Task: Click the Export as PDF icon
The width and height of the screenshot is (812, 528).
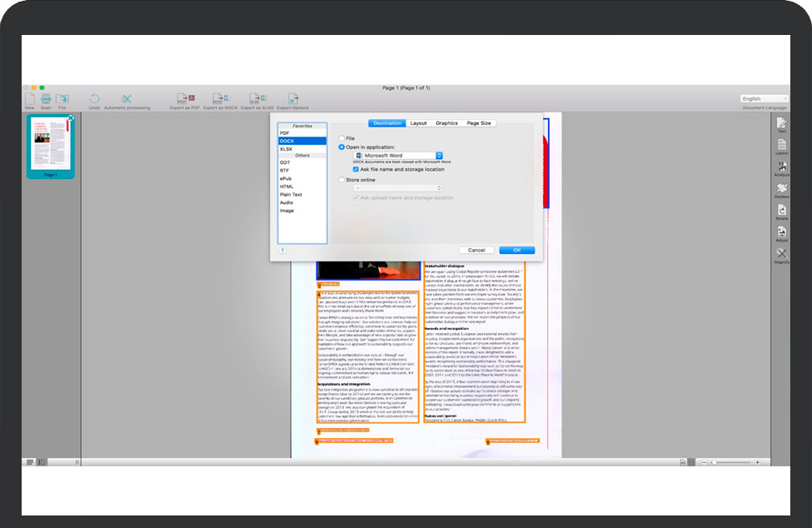Action: (x=186, y=99)
